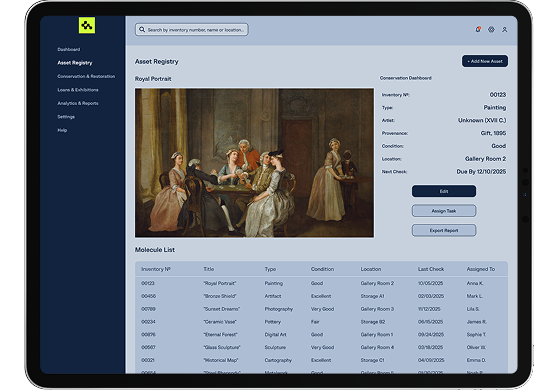The height and width of the screenshot is (391, 560).
Task: Select Asset Registry in sidebar
Action: [75, 63]
